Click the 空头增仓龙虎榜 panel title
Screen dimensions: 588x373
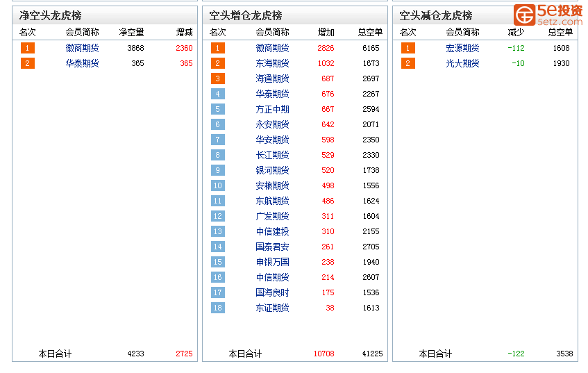pos(246,15)
